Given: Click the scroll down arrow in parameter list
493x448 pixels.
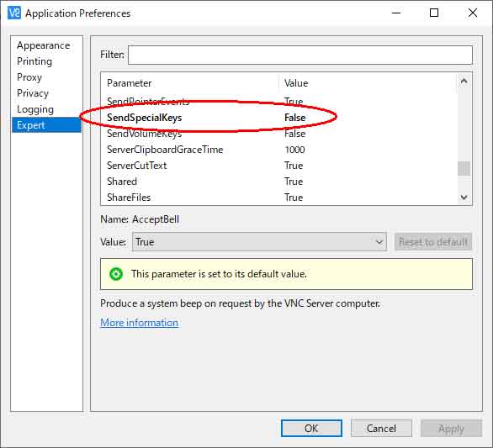Looking at the screenshot, I should (x=464, y=198).
